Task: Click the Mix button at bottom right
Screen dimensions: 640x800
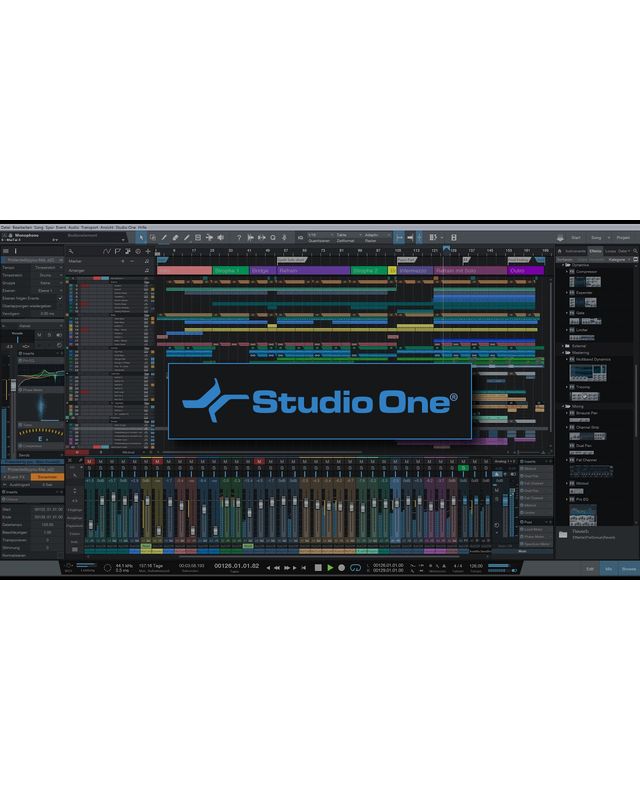Action: click(x=609, y=568)
